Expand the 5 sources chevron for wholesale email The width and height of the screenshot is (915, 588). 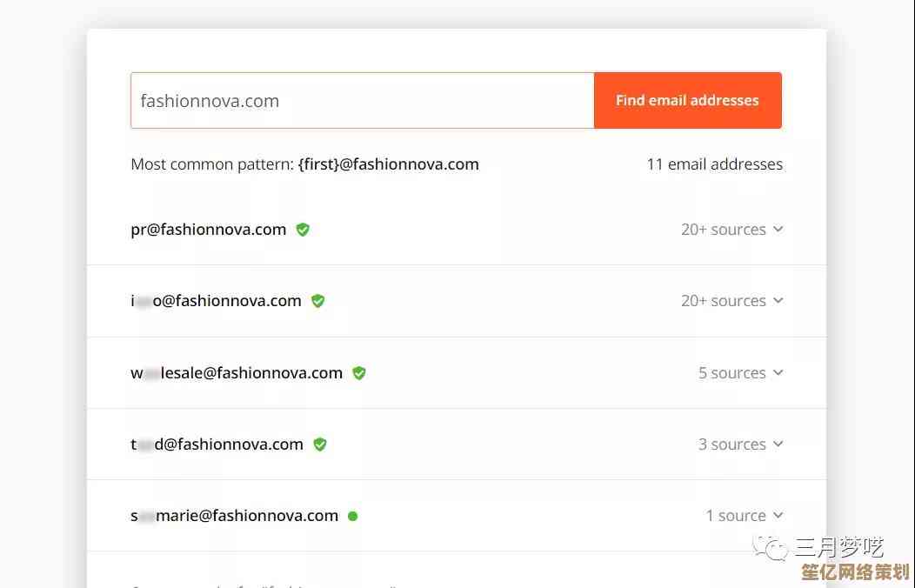[778, 373]
